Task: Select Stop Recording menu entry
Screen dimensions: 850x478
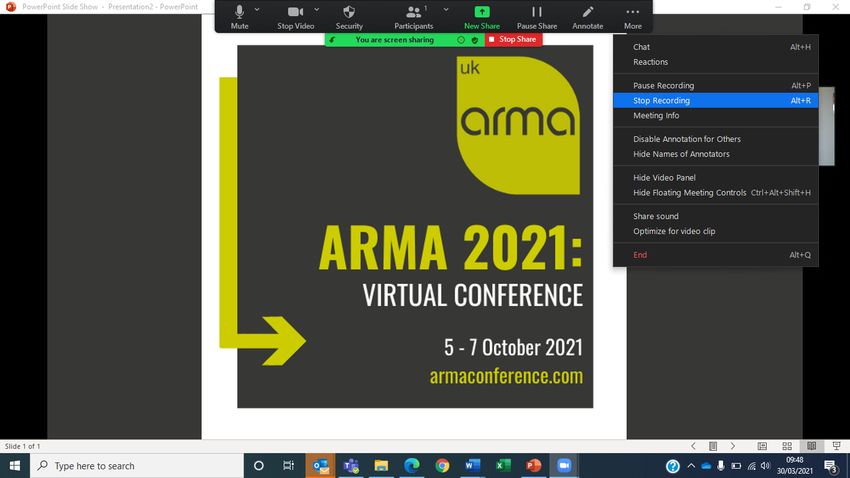Action: 716,100
